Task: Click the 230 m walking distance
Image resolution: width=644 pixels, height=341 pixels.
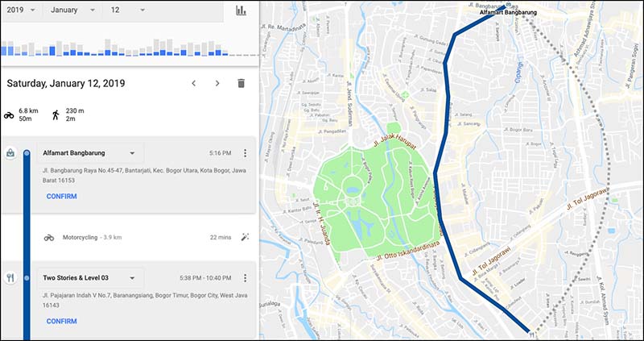Action: [75, 110]
